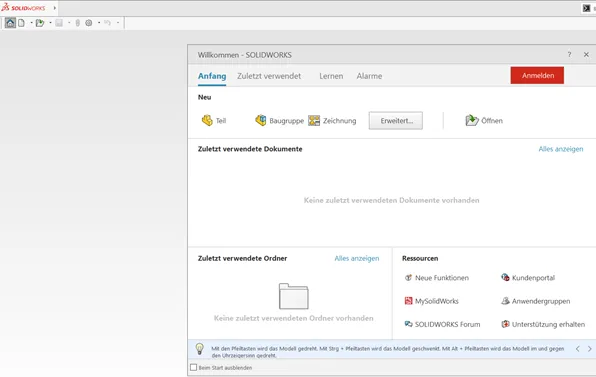Viewport: 596px width, 377px height.
Task: Switch to the Zuletzt verwendet tab
Action: [x=269, y=76]
